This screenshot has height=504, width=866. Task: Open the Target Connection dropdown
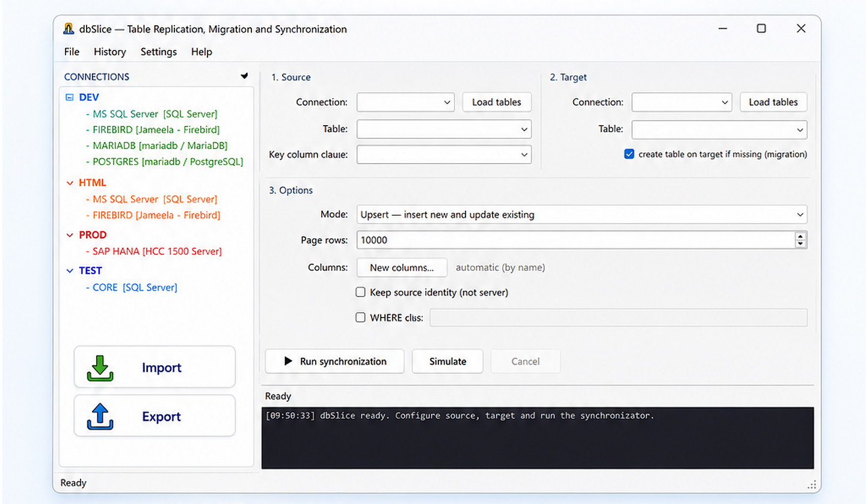(681, 102)
